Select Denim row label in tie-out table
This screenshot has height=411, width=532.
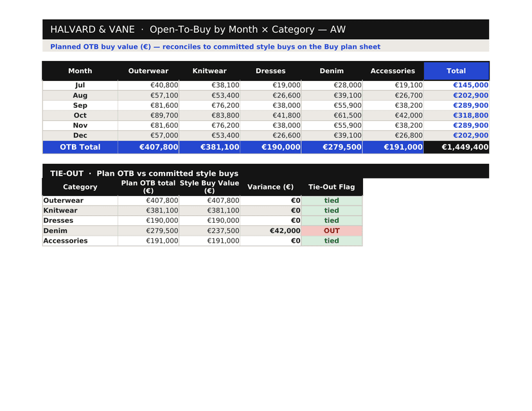80,231
